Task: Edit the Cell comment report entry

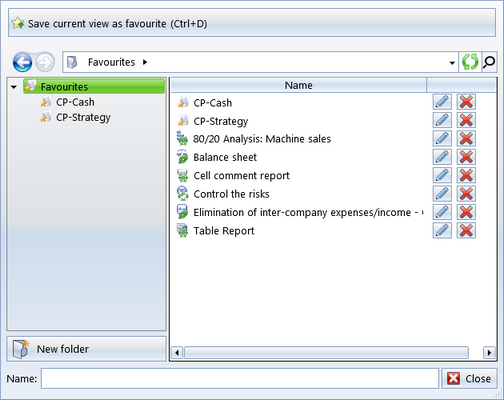Action: click(442, 175)
